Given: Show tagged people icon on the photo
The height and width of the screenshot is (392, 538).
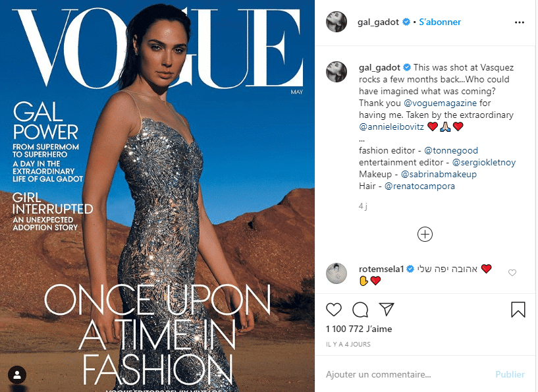Looking at the screenshot, I should pyautogui.click(x=17, y=374).
